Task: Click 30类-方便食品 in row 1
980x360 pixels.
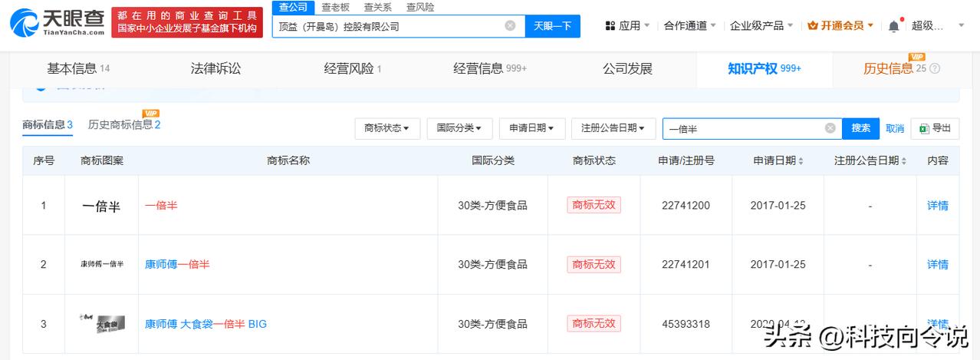Action: (493, 206)
